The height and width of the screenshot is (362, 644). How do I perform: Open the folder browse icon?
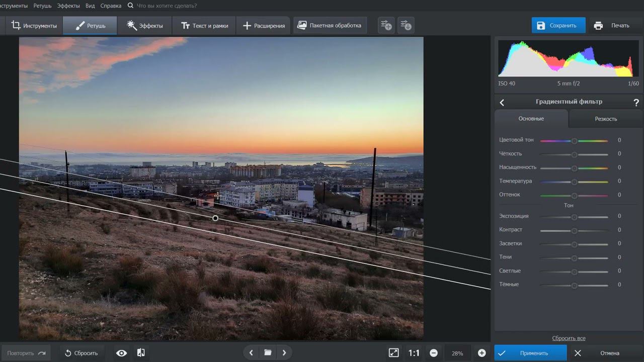pyautogui.click(x=268, y=353)
